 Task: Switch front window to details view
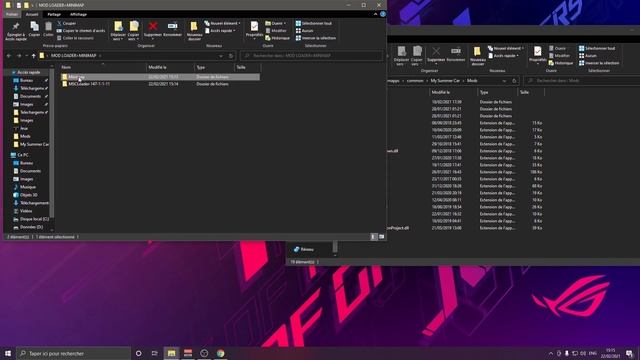pyautogui.click(x=373, y=236)
